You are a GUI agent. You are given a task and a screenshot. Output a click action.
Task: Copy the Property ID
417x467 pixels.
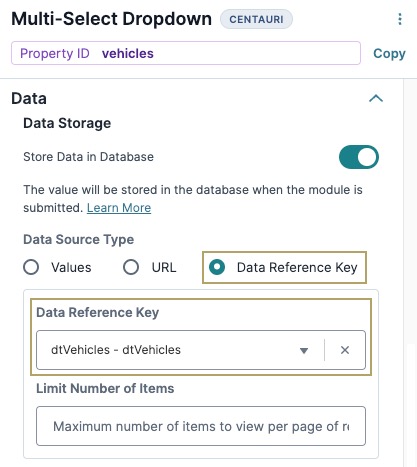coord(389,53)
